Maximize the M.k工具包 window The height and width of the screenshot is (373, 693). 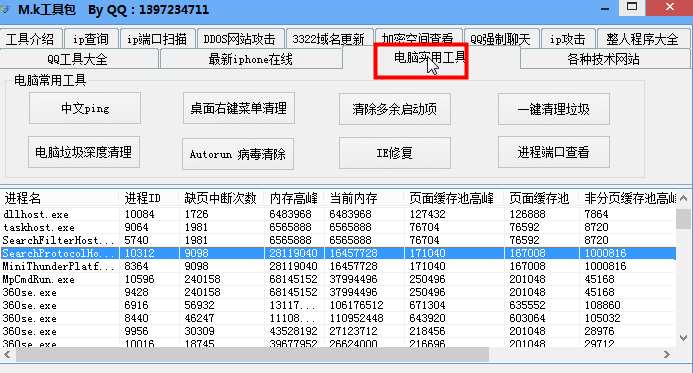(x=632, y=7)
